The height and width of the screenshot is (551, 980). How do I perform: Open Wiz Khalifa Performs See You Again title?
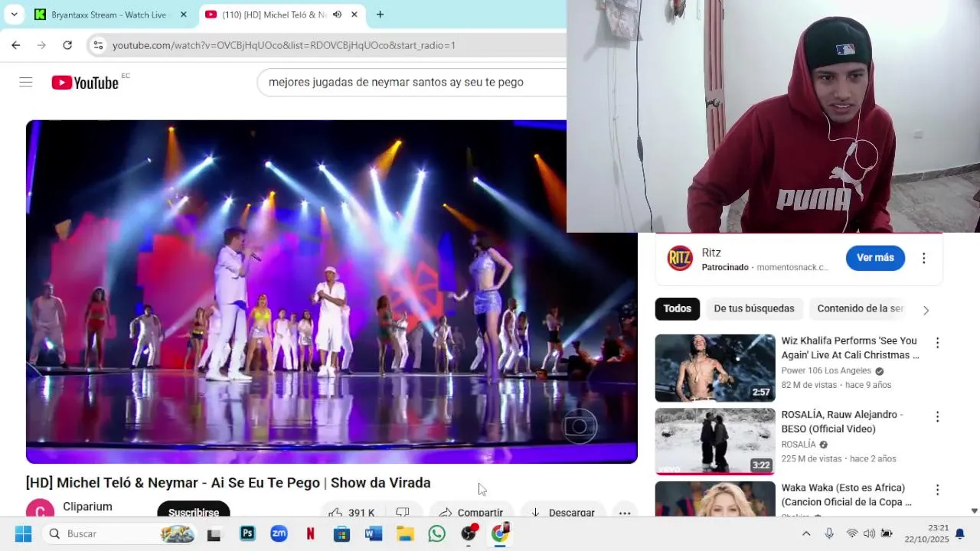850,347
